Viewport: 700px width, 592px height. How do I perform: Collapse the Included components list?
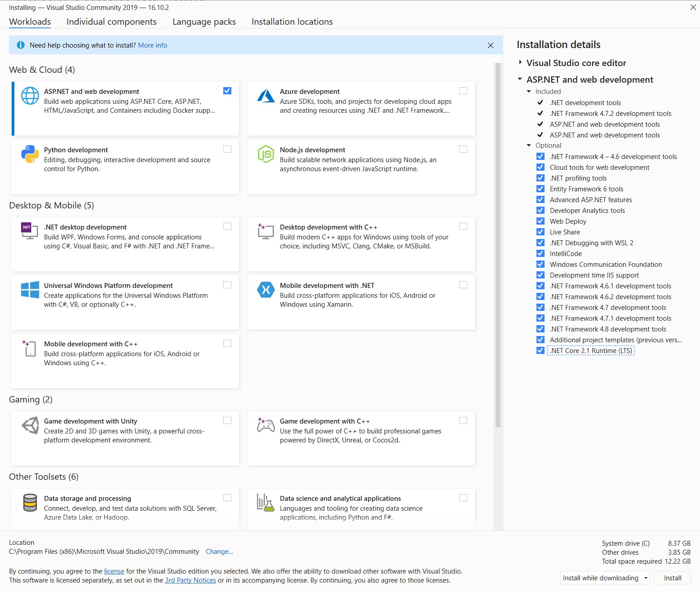[529, 91]
